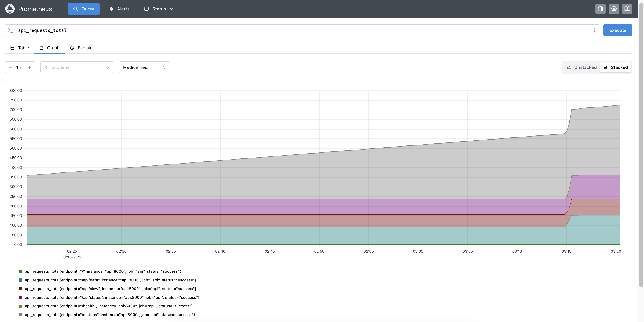Click the End time input field
644x322 pixels.
(x=75, y=67)
